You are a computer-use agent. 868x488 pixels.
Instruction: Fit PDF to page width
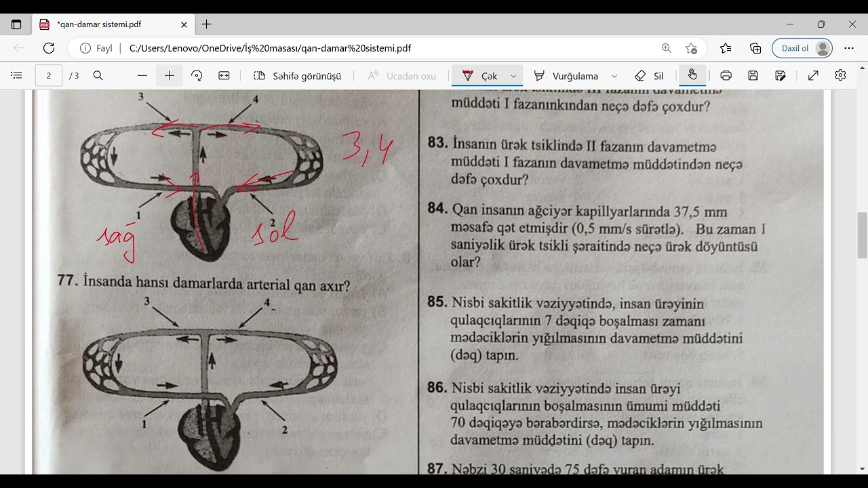pyautogui.click(x=224, y=76)
